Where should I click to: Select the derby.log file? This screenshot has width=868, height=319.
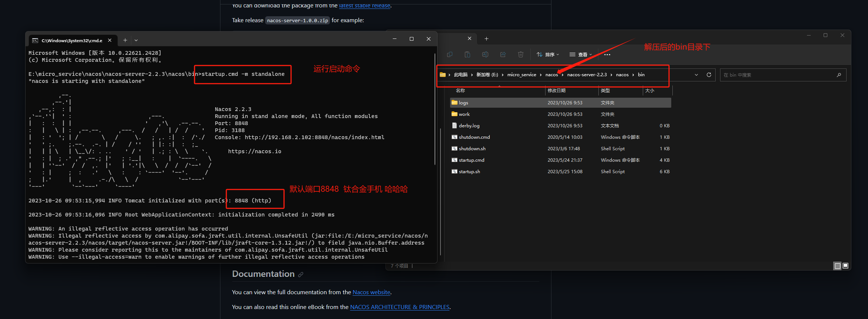pos(561,126)
